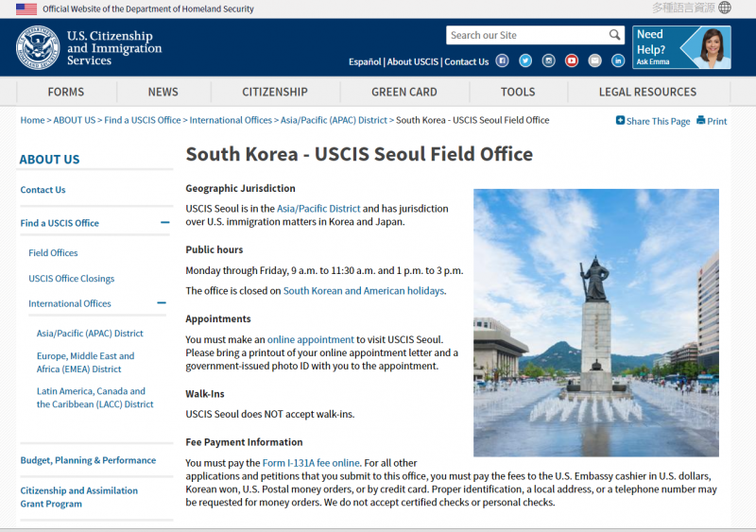Open Latin America, Canada and Caribbean District

pyautogui.click(x=95, y=398)
